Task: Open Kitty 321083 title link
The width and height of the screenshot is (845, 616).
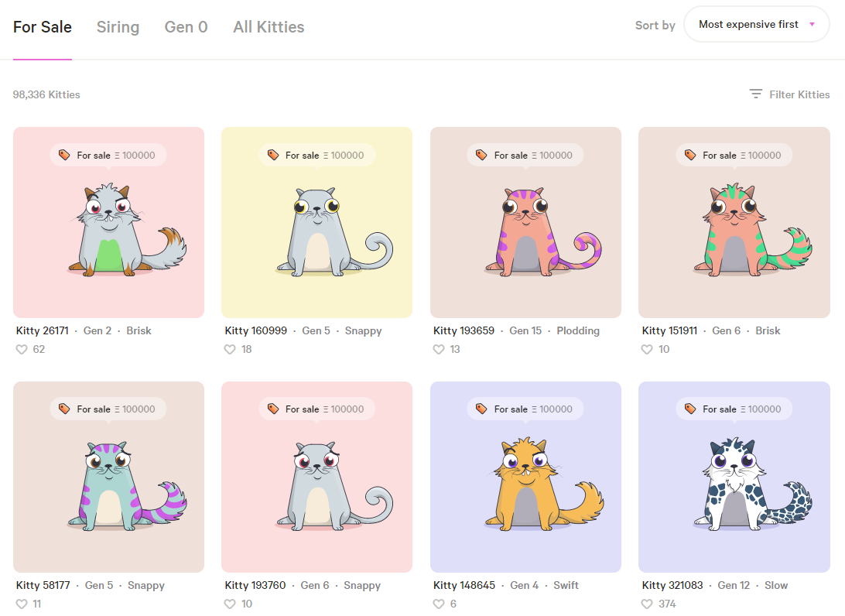Action: pos(672,585)
